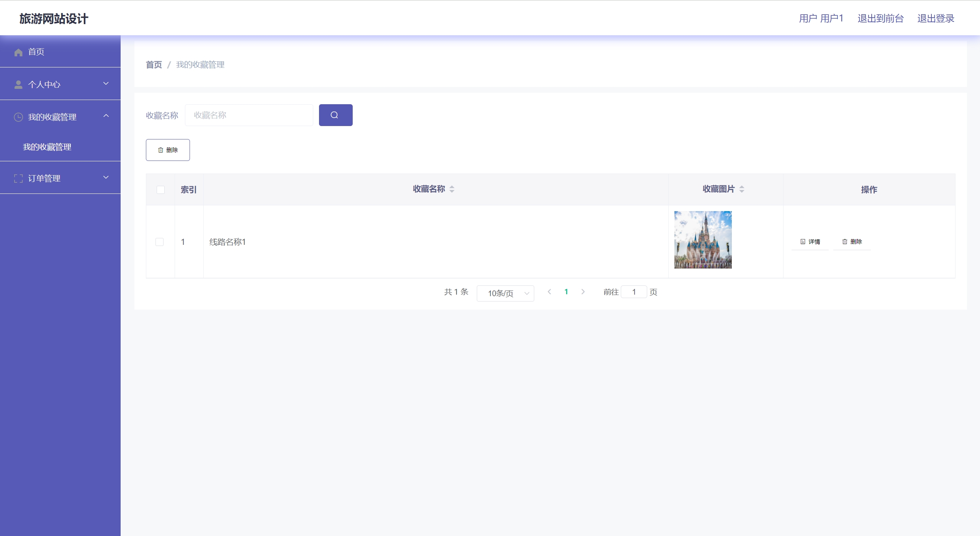Expand the 个人中心 menu chevron
Viewport: 980px width, 536px height.
pyautogui.click(x=106, y=84)
